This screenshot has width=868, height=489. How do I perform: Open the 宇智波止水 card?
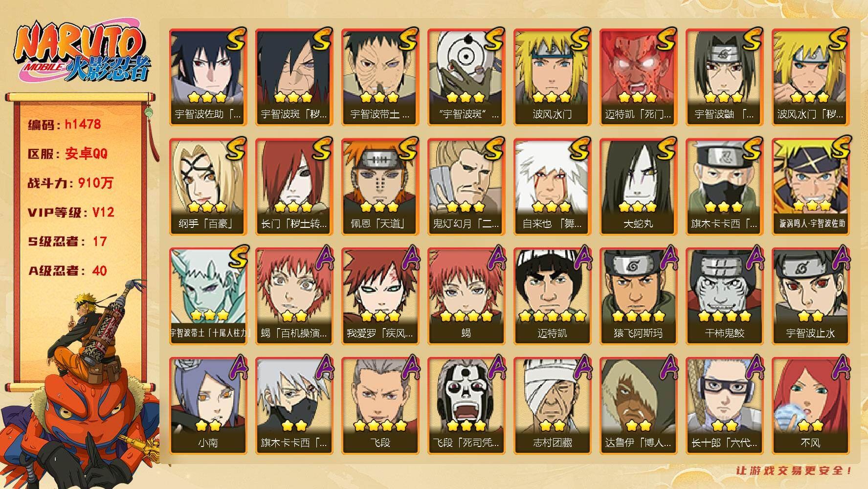point(810,296)
